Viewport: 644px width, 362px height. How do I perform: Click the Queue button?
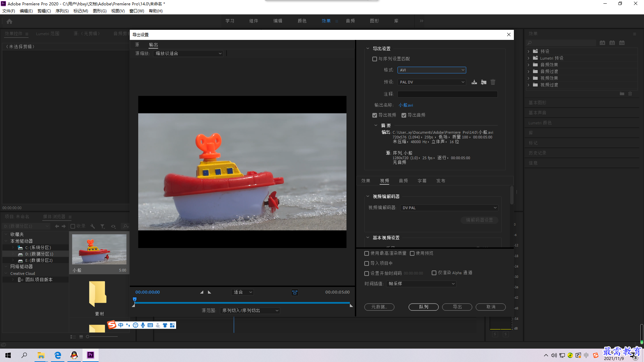[x=424, y=307]
